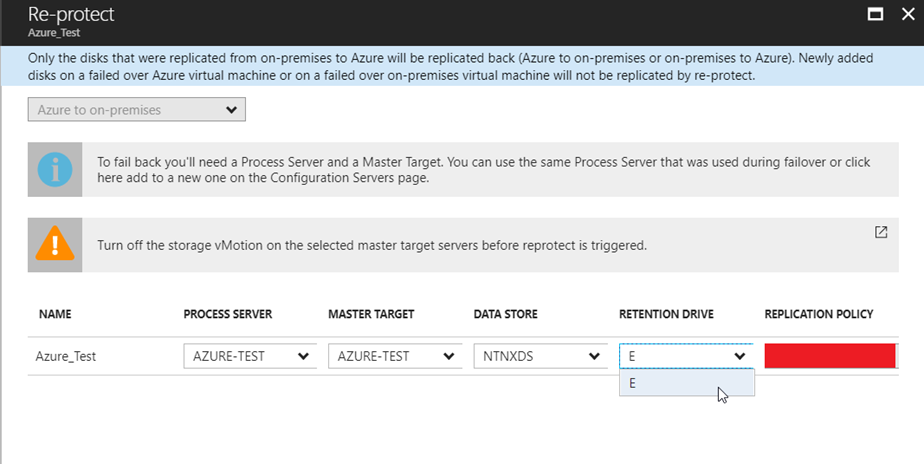Click the REPLICATION POLICY column header
Screen dimensions: 924x464
819,314
